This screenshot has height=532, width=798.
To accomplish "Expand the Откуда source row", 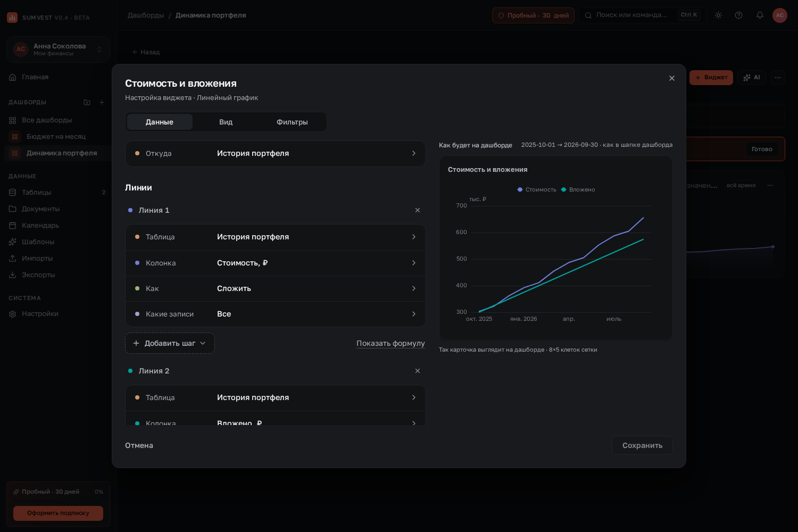I will point(276,154).
